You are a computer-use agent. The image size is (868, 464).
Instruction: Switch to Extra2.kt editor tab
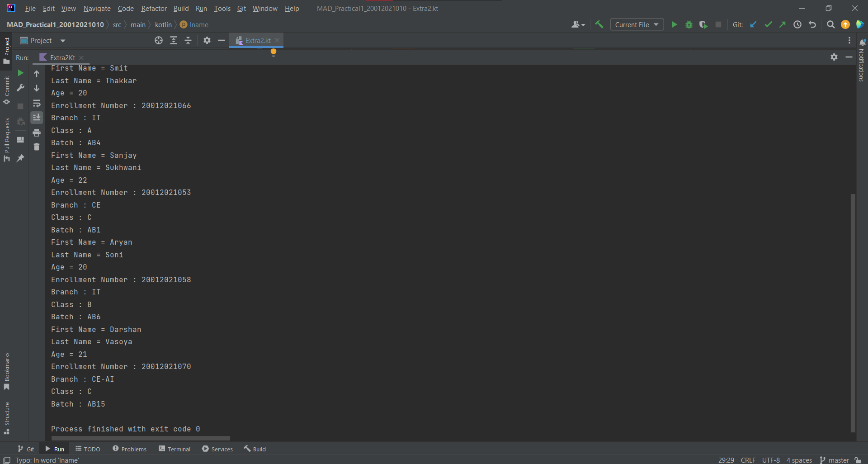(x=256, y=40)
